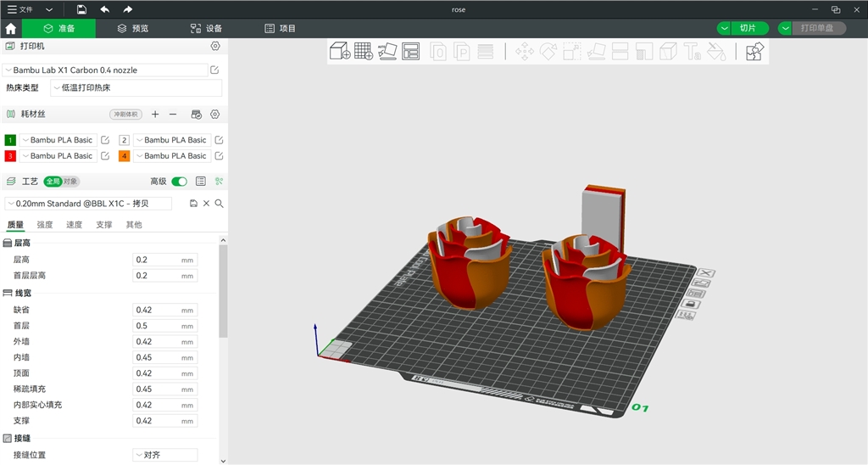
Task: Click the Add object cube icon
Action: coord(340,52)
